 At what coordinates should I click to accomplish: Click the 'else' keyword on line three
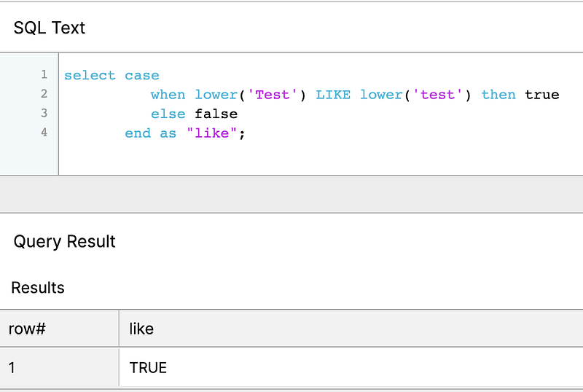168,114
